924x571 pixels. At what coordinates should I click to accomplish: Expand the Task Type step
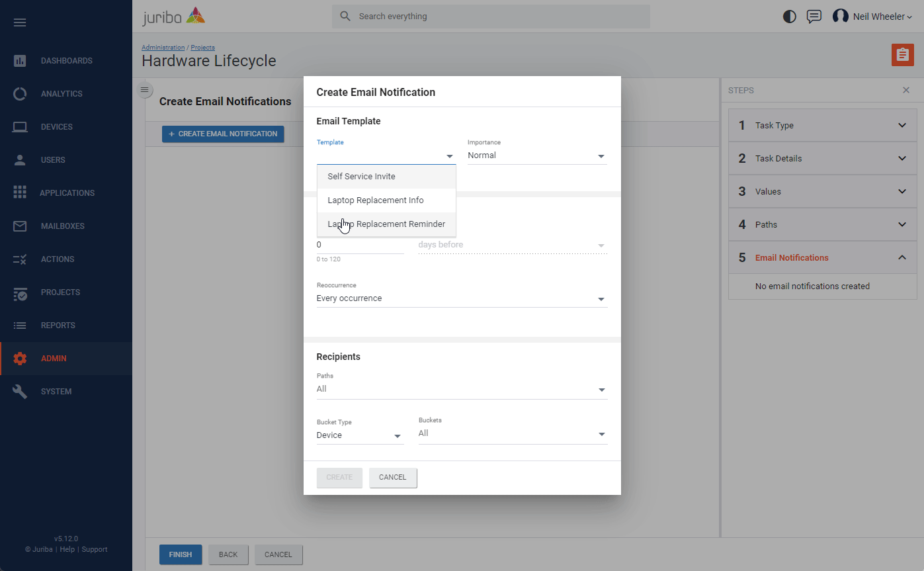(x=823, y=126)
